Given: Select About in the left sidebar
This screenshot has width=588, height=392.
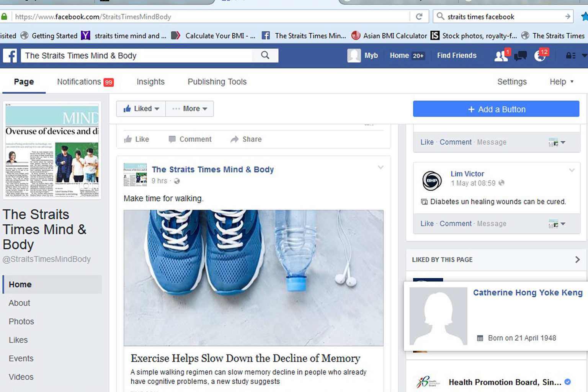Looking at the screenshot, I should click(x=20, y=303).
